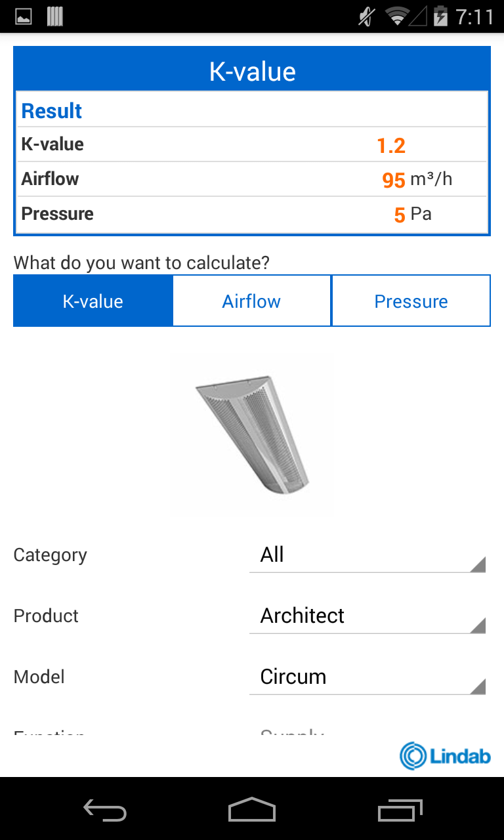Switch calculation mode to Airflow

click(251, 301)
